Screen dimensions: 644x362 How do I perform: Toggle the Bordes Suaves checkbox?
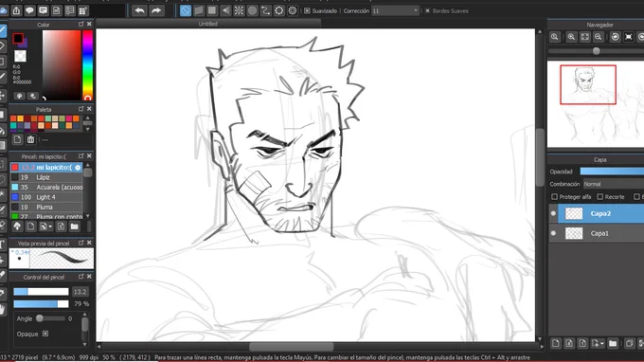427,10
